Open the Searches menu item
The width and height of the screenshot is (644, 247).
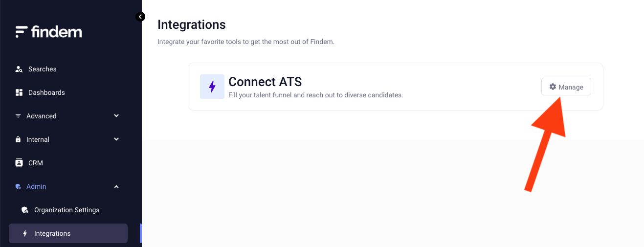point(43,69)
